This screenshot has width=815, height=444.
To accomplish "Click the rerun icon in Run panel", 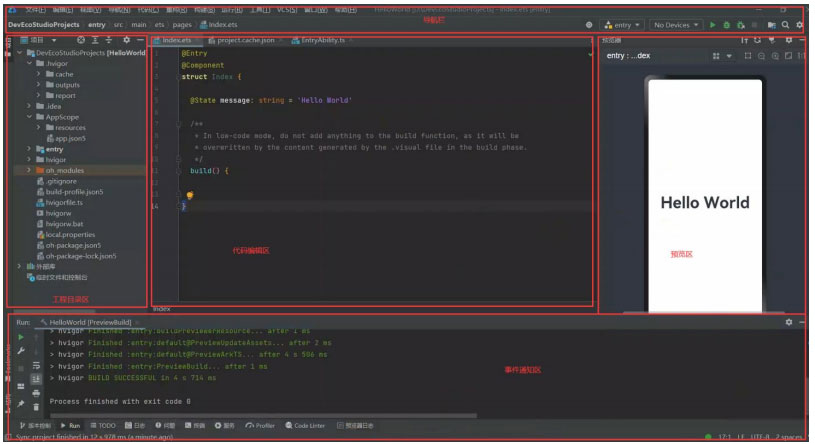I will pyautogui.click(x=21, y=338).
